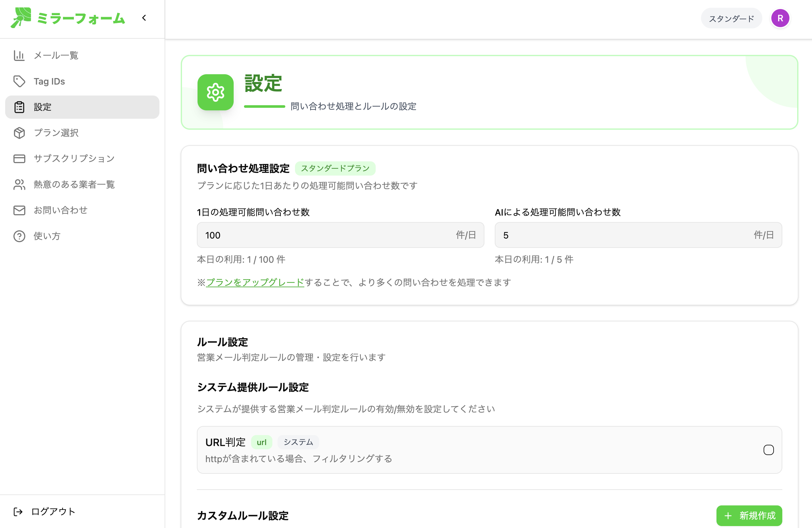Click the プランをアップグレード link
The image size is (812, 528).
(x=255, y=282)
